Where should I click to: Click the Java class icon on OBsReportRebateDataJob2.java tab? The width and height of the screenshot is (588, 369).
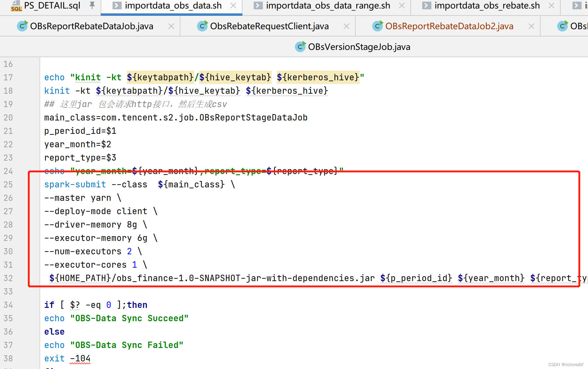click(377, 26)
